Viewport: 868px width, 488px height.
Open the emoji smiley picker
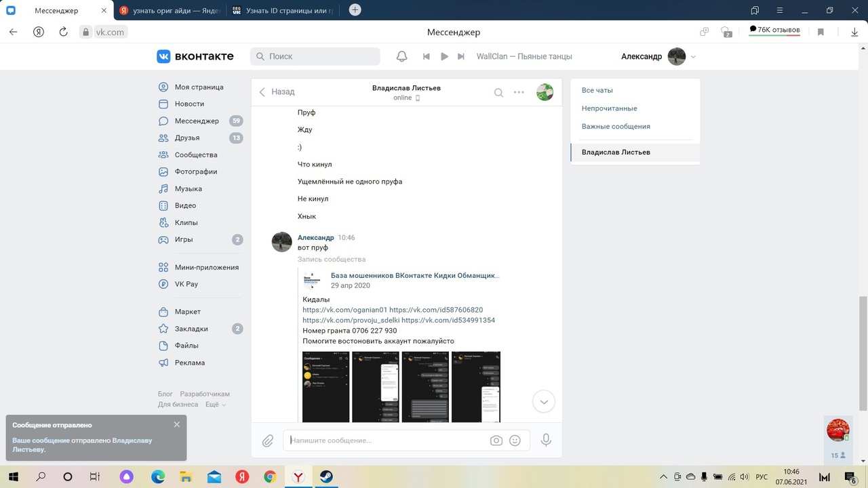click(515, 441)
